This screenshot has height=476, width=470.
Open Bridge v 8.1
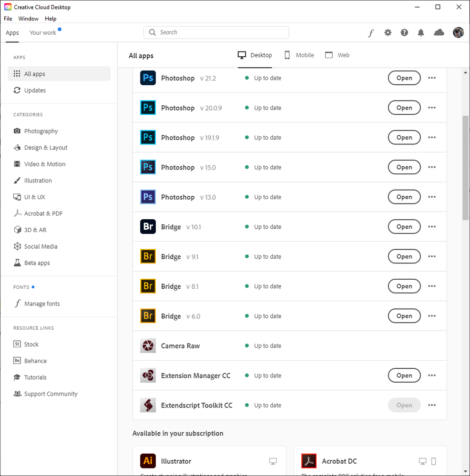(404, 286)
